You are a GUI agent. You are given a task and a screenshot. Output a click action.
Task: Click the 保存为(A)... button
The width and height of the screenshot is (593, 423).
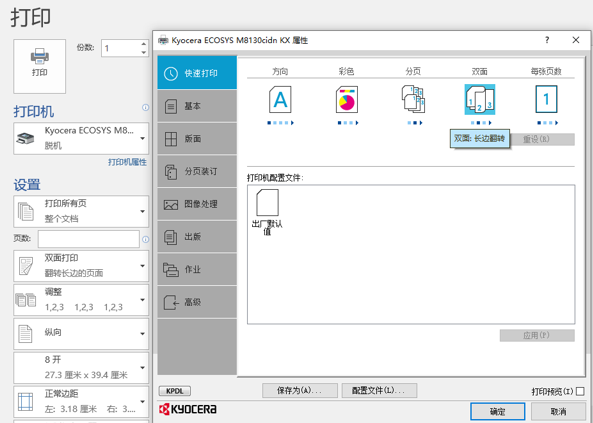[300, 390]
